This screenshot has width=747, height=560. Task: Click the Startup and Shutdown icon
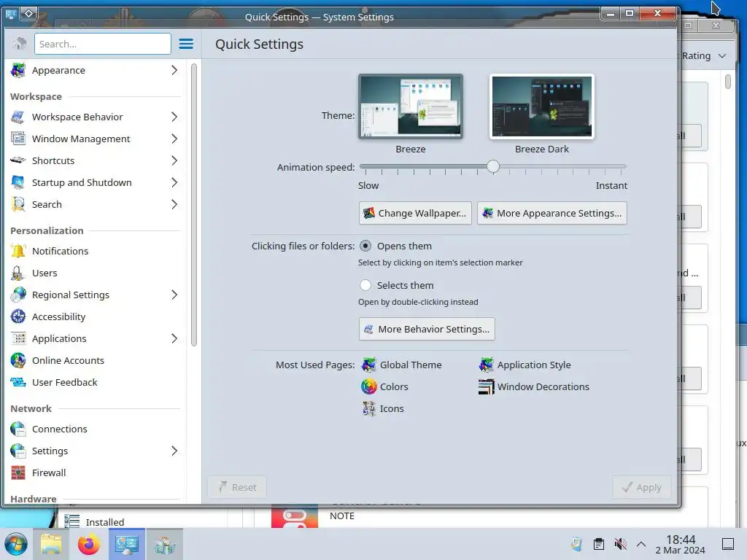(18, 182)
